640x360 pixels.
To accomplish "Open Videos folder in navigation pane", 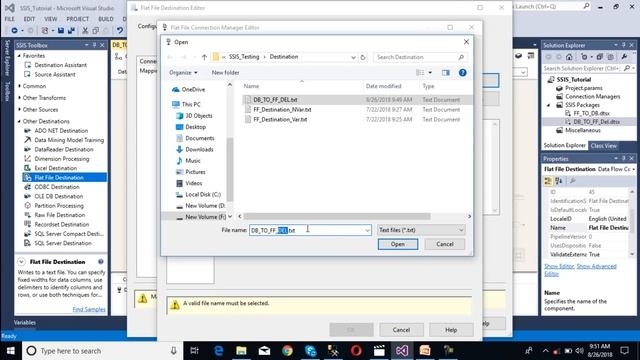I will (189, 183).
